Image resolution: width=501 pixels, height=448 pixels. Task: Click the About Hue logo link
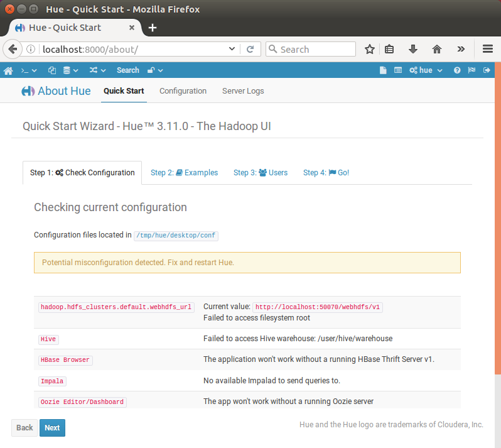tap(56, 91)
